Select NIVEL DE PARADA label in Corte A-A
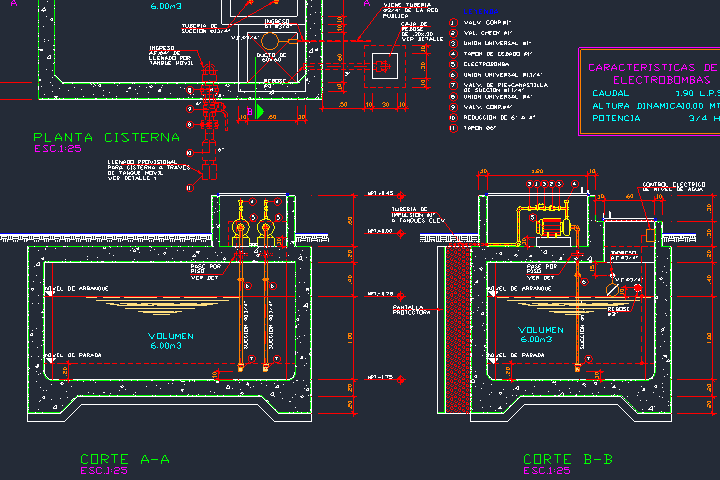 pos(73,355)
